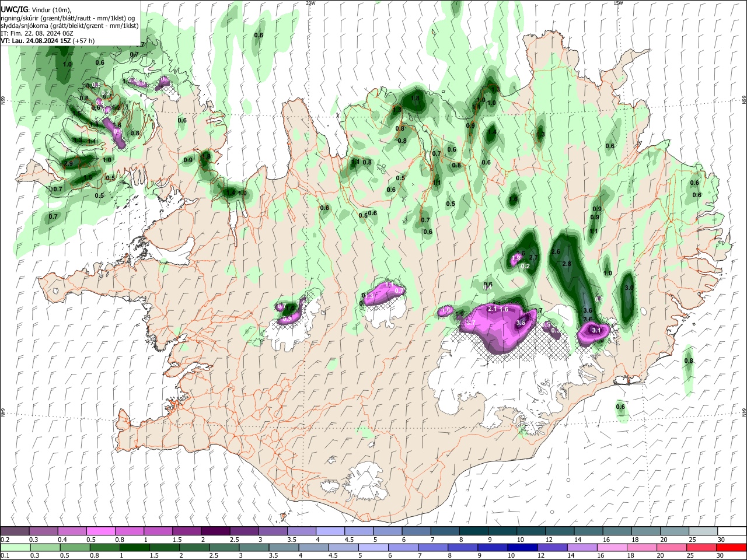The width and height of the screenshot is (747, 560).
Task: Click the '(+57 h)' forecast offset text
Action: tap(84, 41)
